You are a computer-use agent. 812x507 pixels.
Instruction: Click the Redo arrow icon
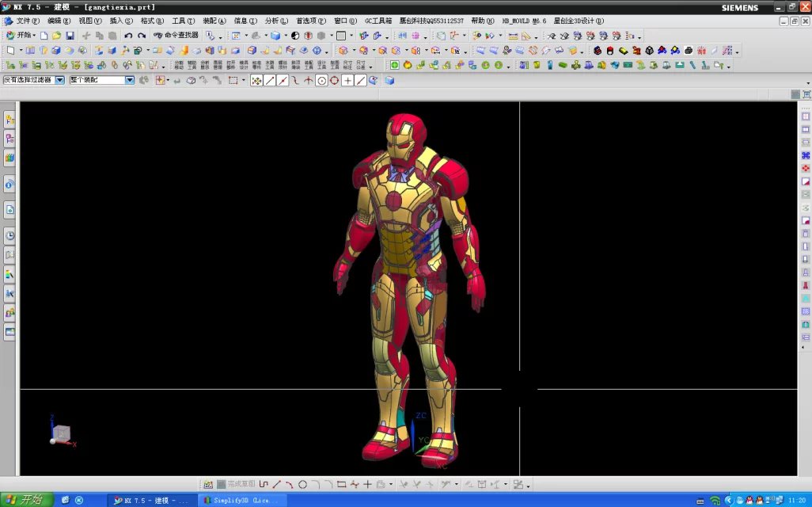coord(142,36)
